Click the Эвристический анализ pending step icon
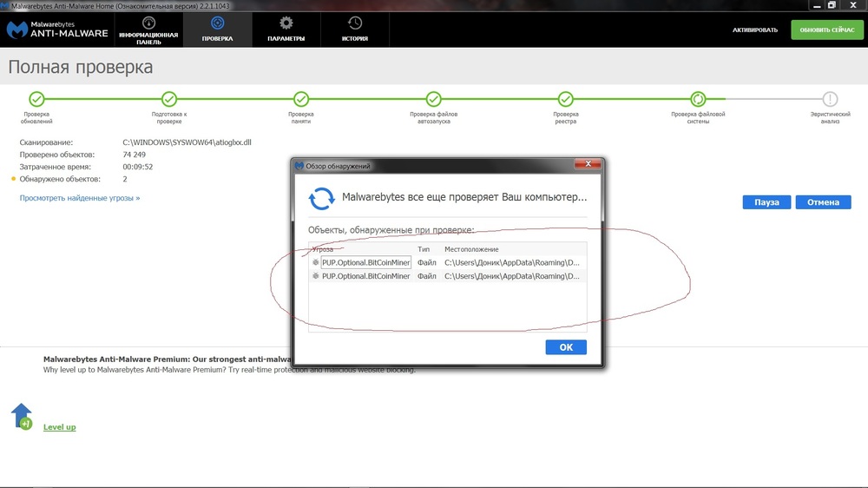This screenshot has height=488, width=868. 830,99
